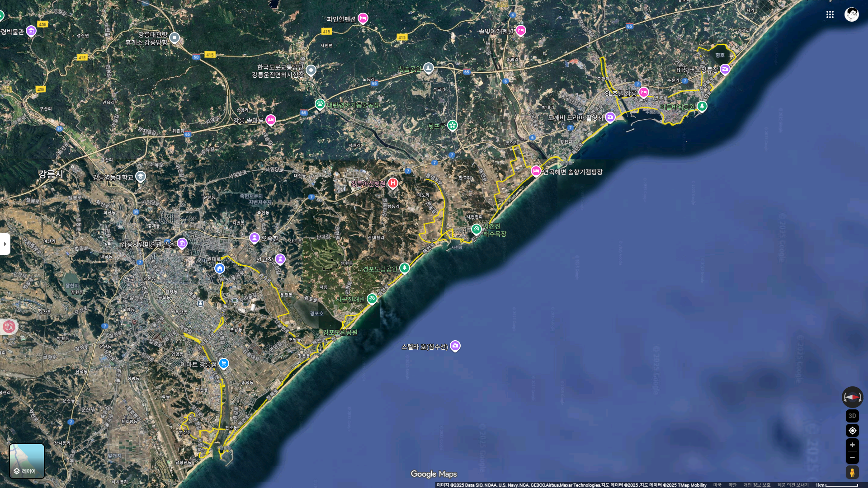868x488 pixels.
Task: Open the Stellar submarine photo marker
Action: click(455, 346)
